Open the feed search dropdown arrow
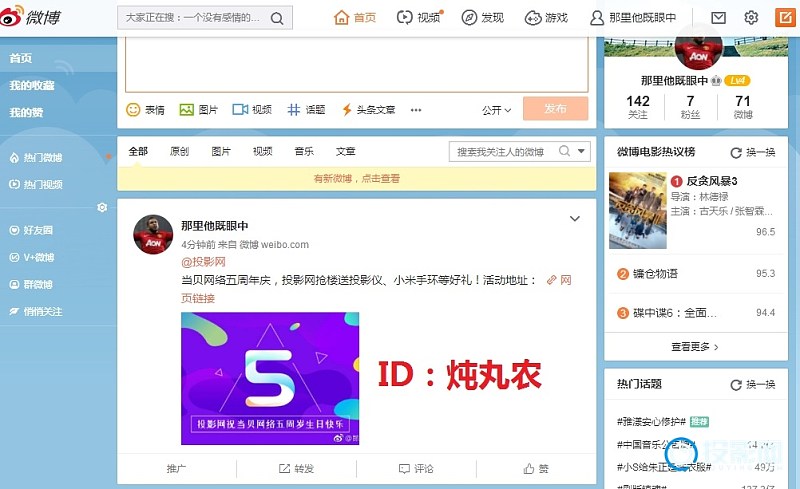This screenshot has height=489, width=800. [x=581, y=151]
